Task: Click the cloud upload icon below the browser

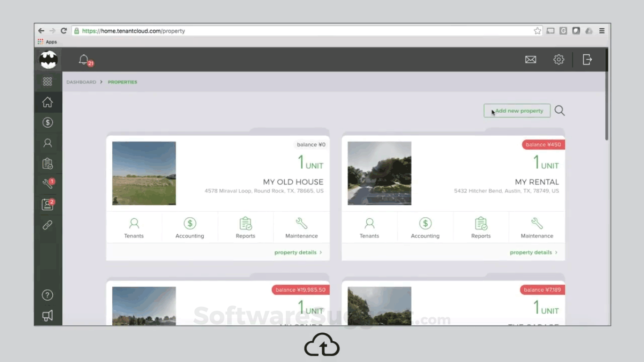Action: pyautogui.click(x=322, y=345)
